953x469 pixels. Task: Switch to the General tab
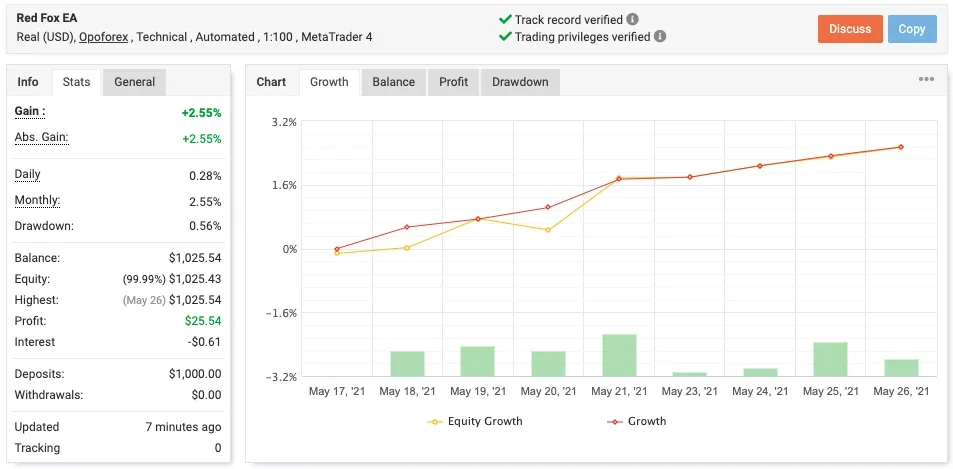click(x=134, y=82)
